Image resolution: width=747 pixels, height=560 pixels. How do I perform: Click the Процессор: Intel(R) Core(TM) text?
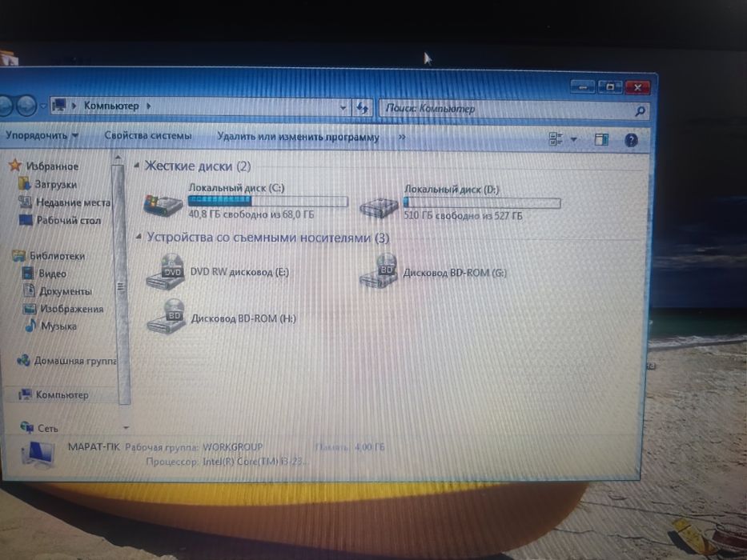(227, 462)
